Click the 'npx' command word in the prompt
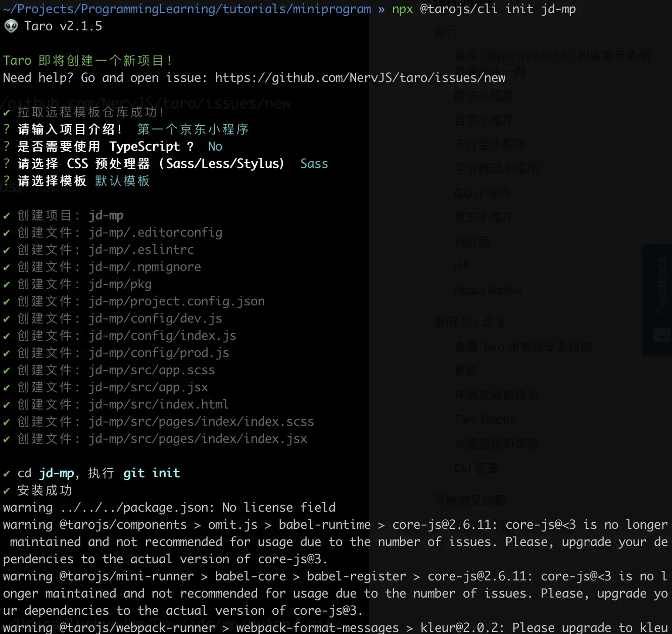672x634 pixels. [403, 9]
